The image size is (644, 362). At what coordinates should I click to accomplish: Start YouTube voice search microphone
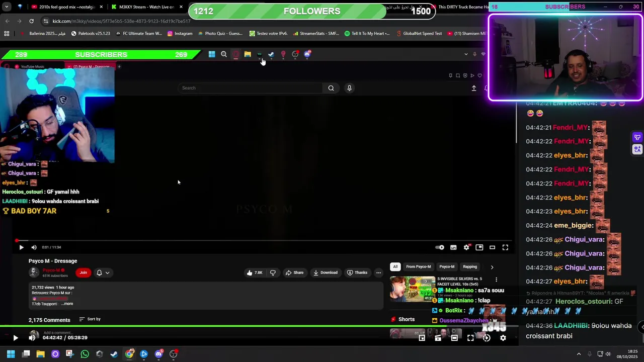[x=349, y=88]
